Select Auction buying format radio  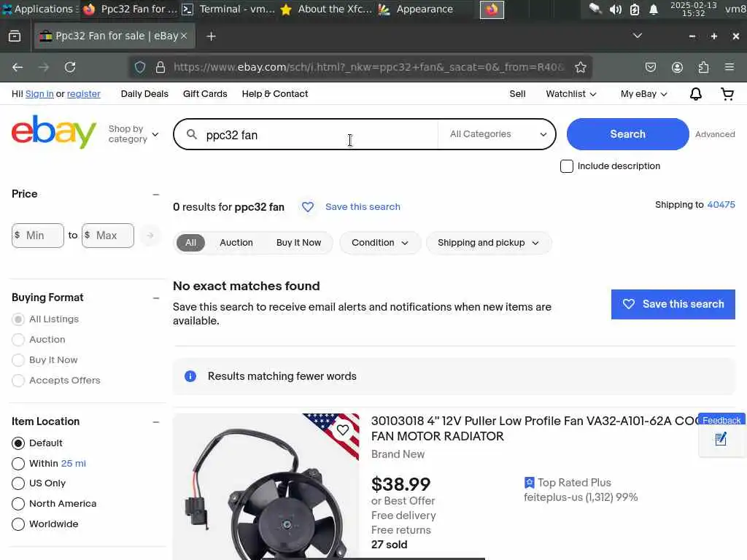(x=18, y=340)
